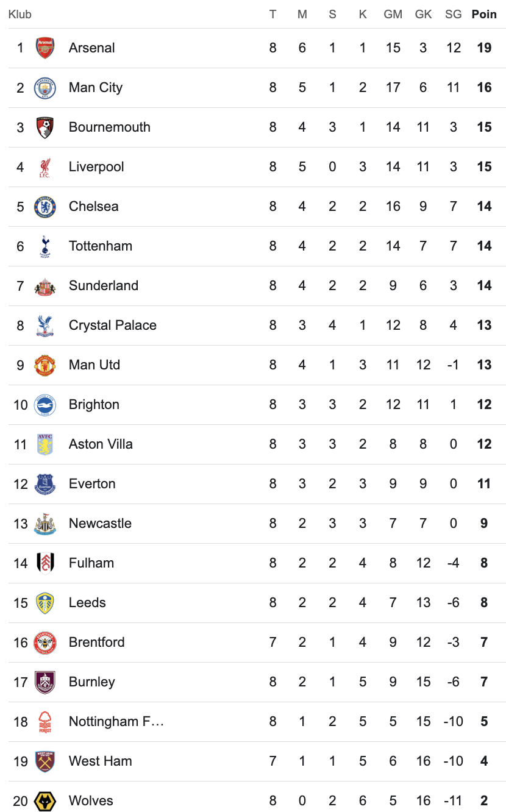
Task: Select the West Ham crest icon
Action: click(x=45, y=761)
